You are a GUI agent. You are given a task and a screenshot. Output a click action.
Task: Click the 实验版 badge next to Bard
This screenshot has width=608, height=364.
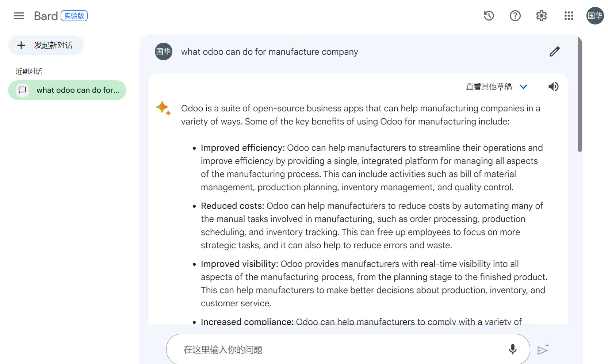click(74, 16)
